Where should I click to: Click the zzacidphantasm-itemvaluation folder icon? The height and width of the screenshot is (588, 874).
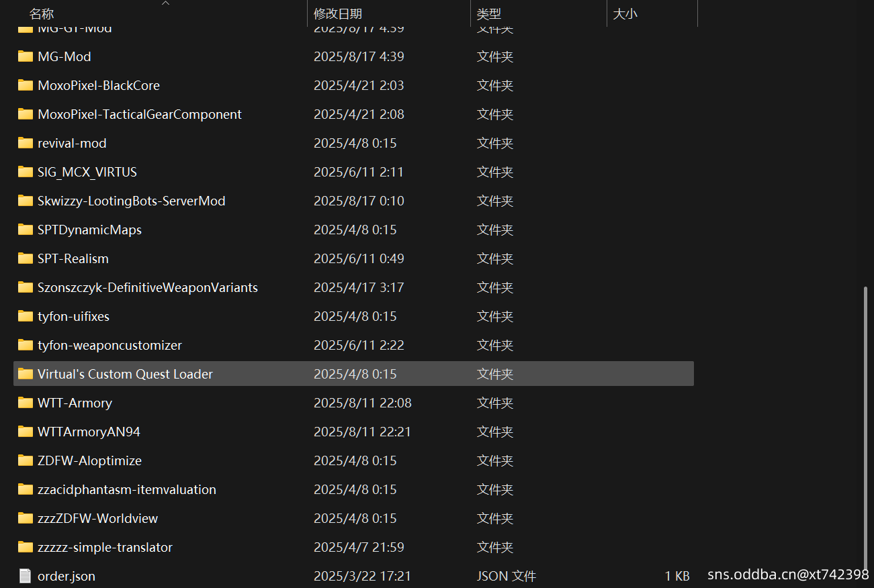click(26, 489)
